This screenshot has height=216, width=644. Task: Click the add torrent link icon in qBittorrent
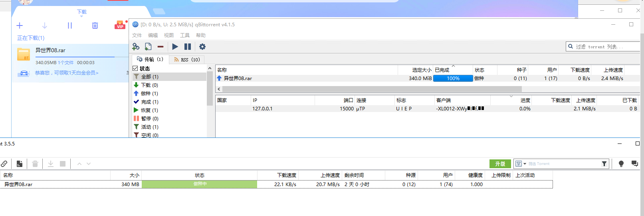tap(136, 47)
